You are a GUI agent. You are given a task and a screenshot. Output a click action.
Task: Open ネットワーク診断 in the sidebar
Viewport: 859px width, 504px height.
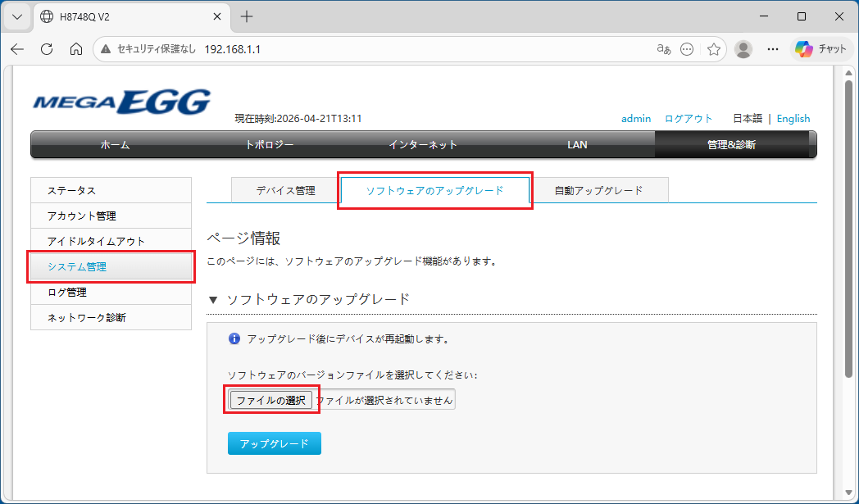[111, 317]
